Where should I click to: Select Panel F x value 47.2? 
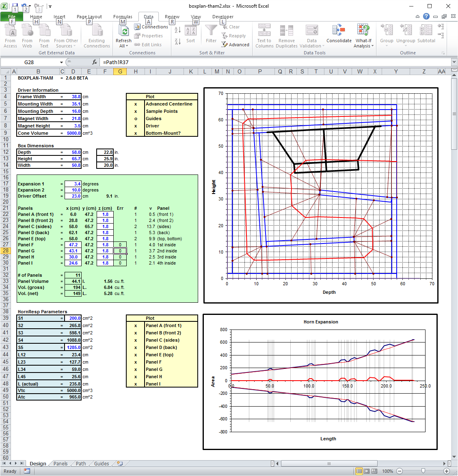(x=73, y=245)
